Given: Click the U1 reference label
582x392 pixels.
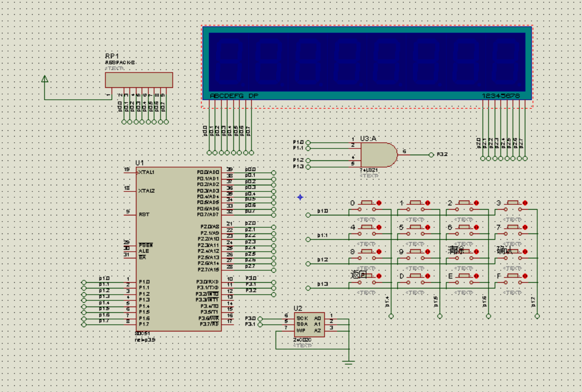Looking at the screenshot, I should 139,163.
